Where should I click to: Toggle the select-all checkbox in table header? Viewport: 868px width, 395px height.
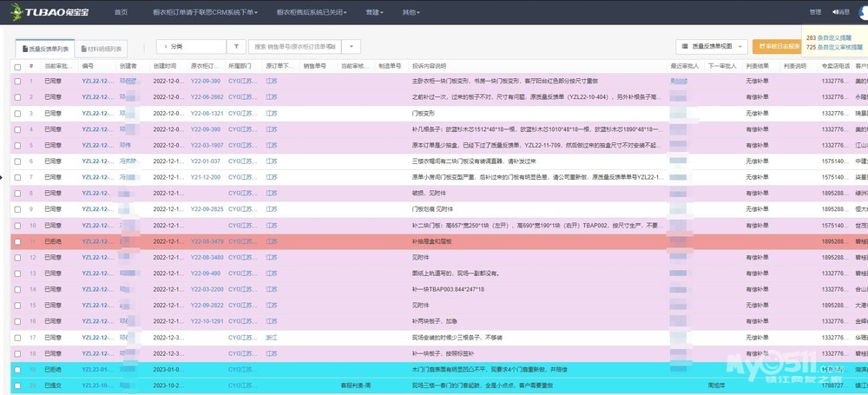(17, 66)
